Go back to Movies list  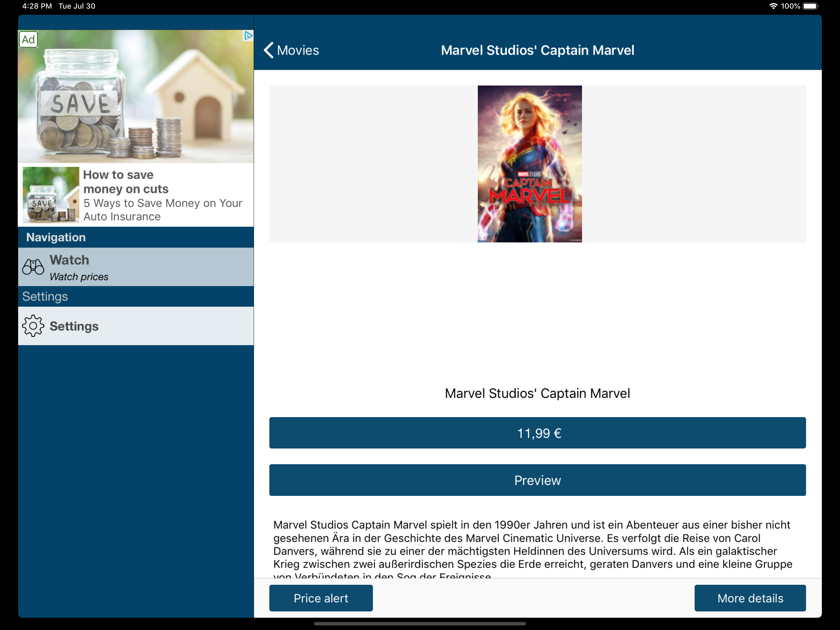[x=291, y=50]
